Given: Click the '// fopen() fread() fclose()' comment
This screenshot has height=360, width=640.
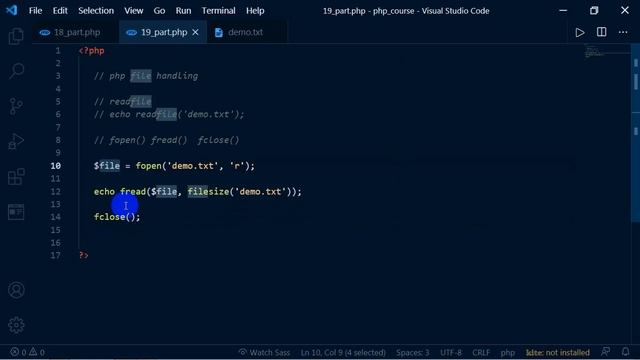Looking at the screenshot, I should (167, 140).
